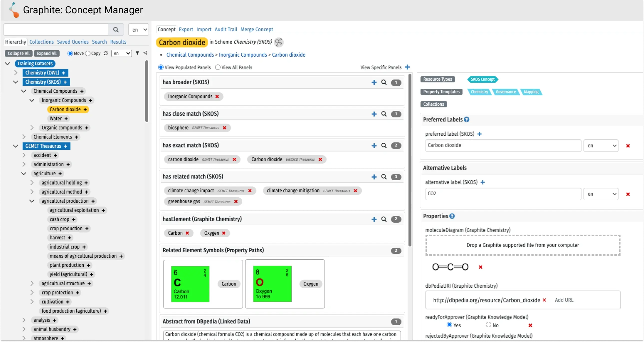Click the search magnifier button
The width and height of the screenshot is (644, 342).
[116, 30]
